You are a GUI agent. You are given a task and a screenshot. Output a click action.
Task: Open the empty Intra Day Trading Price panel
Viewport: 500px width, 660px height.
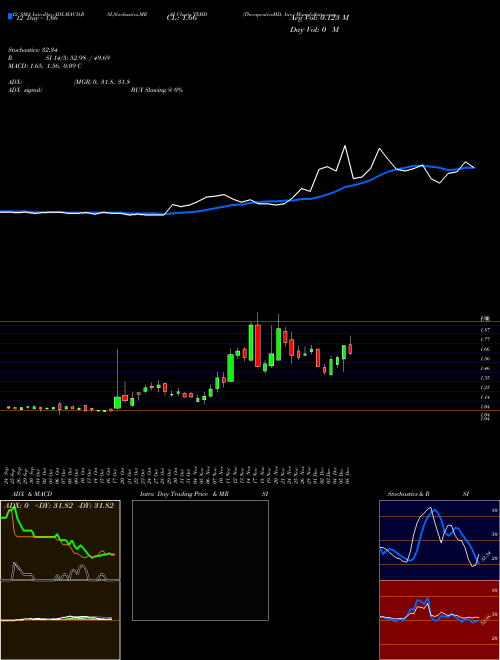pyautogui.click(x=200, y=560)
